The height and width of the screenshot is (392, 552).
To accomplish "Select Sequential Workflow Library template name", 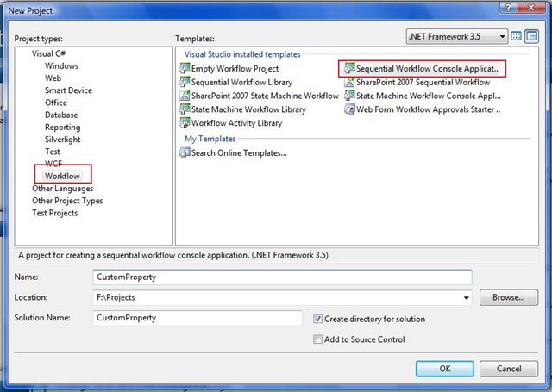I will 241,82.
